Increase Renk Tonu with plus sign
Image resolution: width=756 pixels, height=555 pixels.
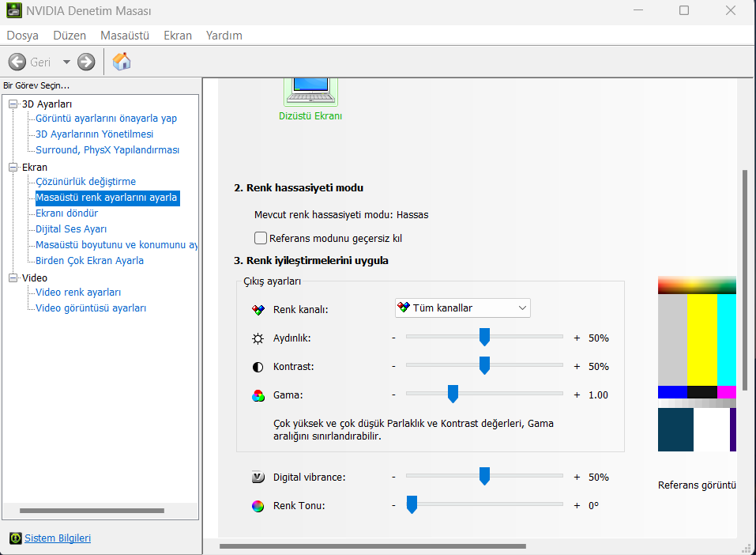point(577,505)
